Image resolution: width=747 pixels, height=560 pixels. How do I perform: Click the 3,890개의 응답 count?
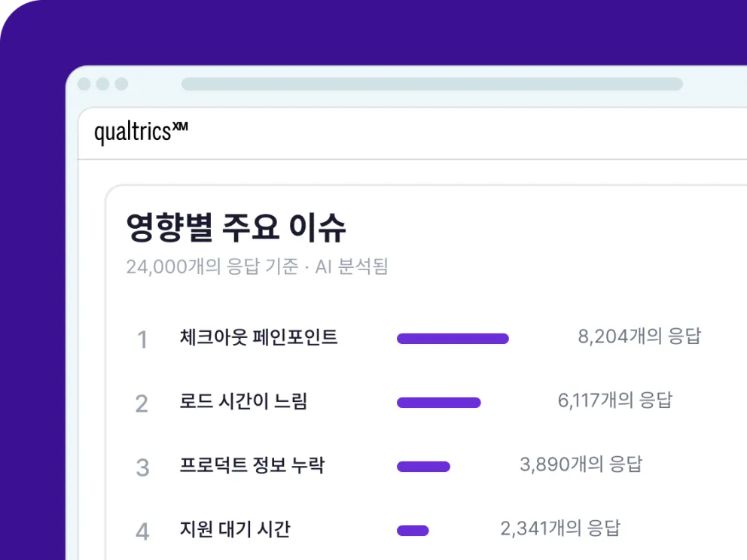click(581, 464)
